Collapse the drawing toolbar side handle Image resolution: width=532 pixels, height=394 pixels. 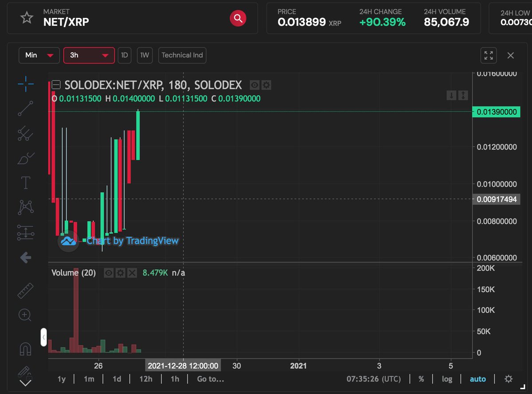pyautogui.click(x=44, y=337)
